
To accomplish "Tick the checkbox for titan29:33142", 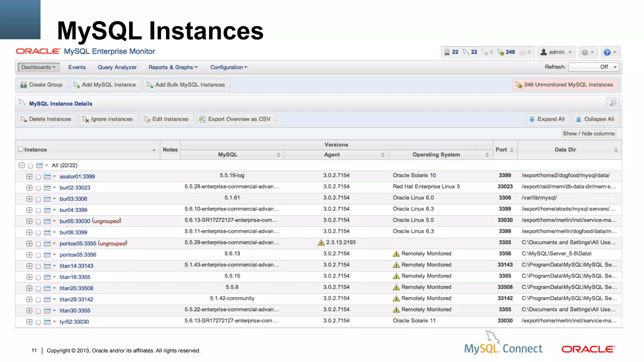I will 38,300.
